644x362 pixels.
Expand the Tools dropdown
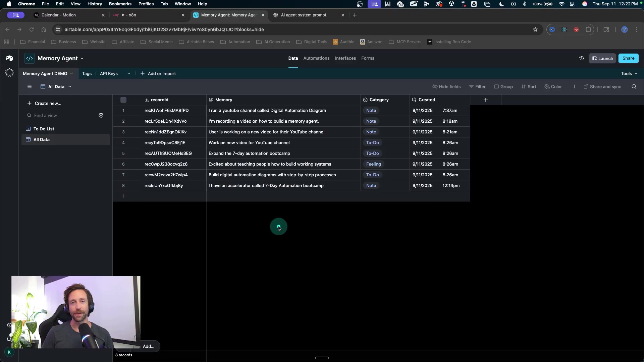[x=629, y=73]
